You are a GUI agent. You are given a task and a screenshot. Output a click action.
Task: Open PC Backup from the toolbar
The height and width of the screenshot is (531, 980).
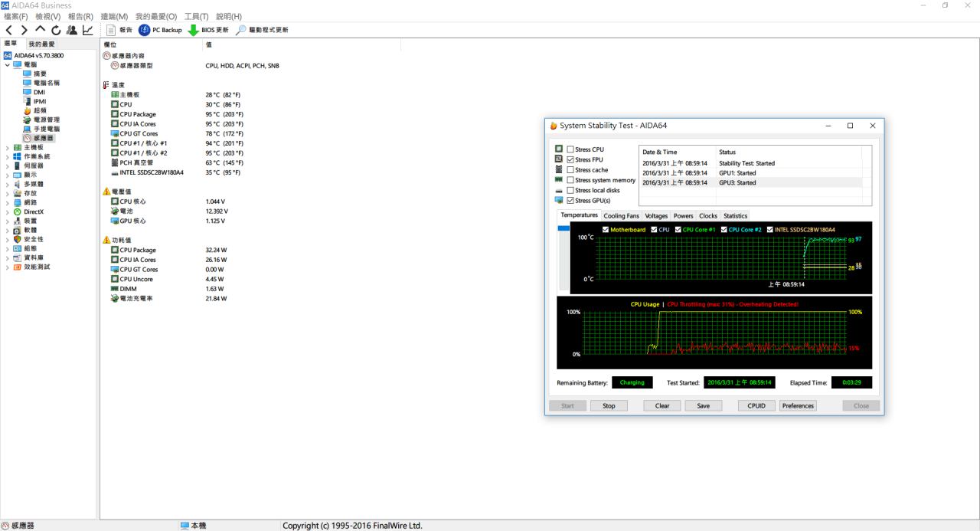[161, 30]
